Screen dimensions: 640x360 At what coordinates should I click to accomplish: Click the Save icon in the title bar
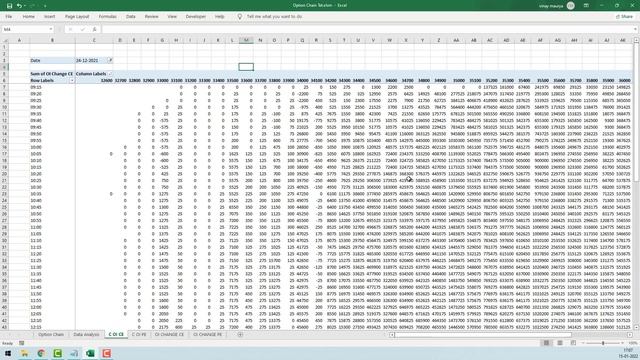click(x=9, y=6)
